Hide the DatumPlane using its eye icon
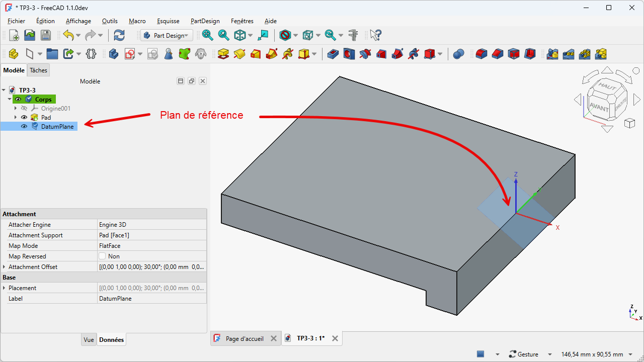The image size is (644, 362). click(24, 127)
